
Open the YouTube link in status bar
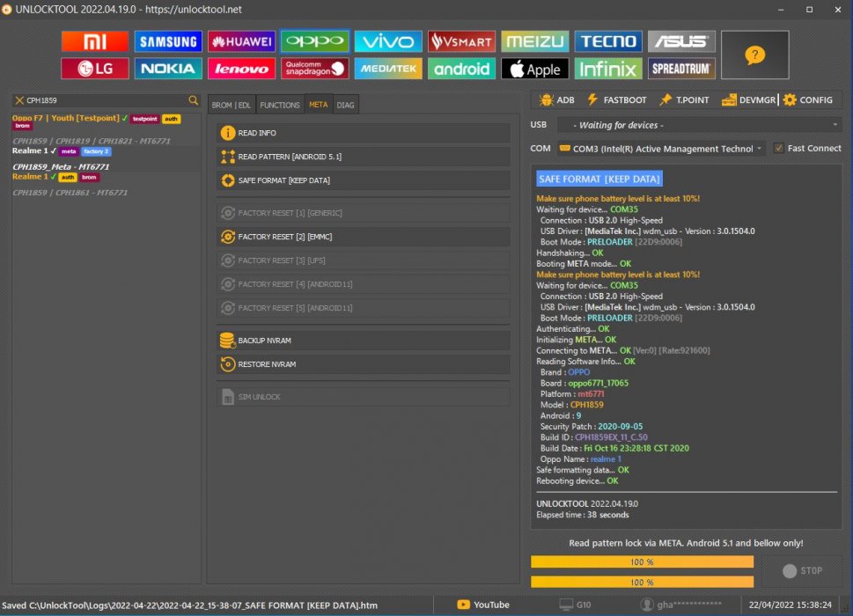click(483, 605)
